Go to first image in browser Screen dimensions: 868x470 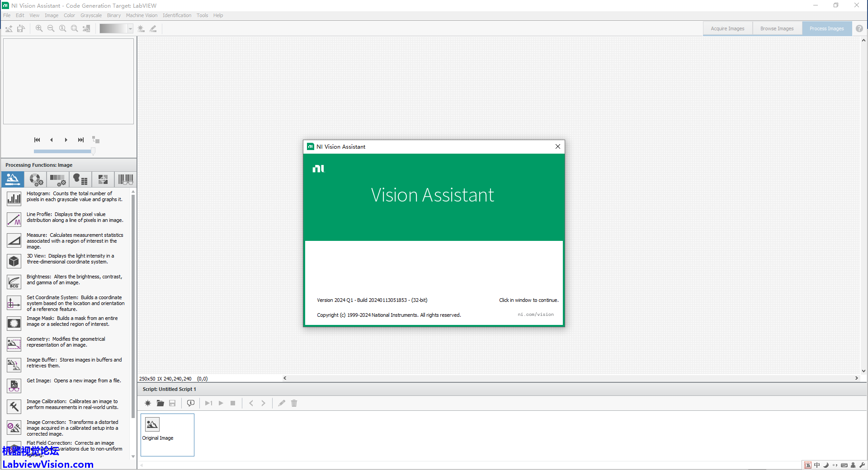point(37,140)
